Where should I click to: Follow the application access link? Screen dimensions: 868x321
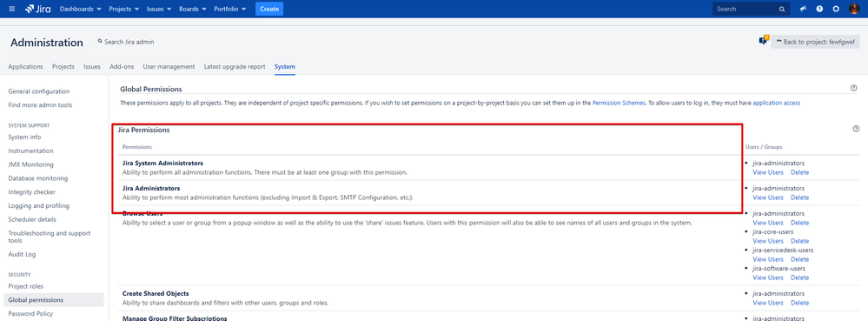tap(776, 104)
